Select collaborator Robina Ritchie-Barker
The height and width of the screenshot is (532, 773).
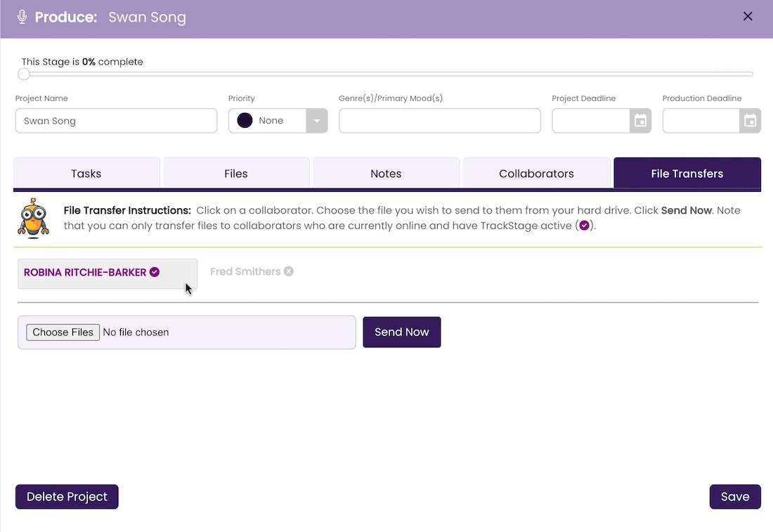click(x=108, y=273)
